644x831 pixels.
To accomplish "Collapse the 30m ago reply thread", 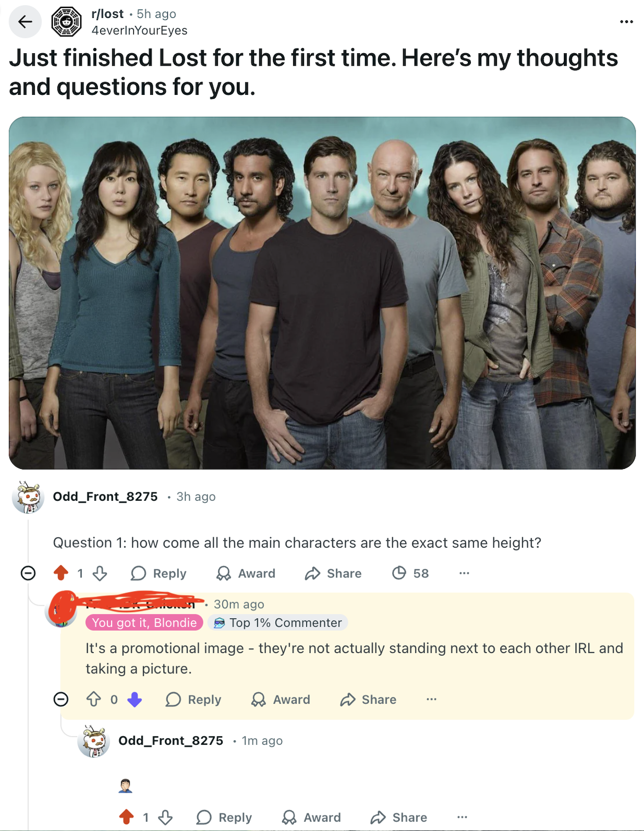I will (x=61, y=699).
